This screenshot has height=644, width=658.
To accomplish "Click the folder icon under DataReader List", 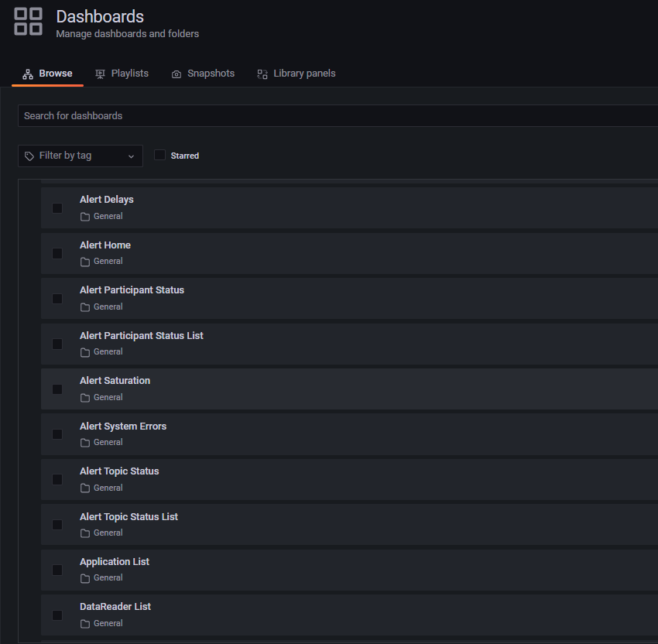I will tap(85, 623).
